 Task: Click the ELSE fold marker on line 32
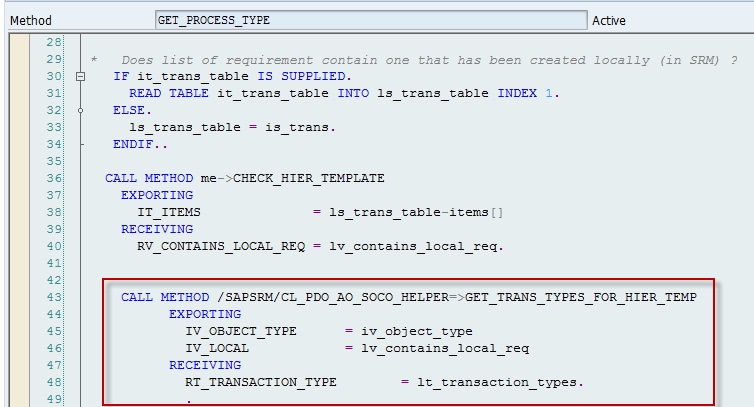coord(81,111)
